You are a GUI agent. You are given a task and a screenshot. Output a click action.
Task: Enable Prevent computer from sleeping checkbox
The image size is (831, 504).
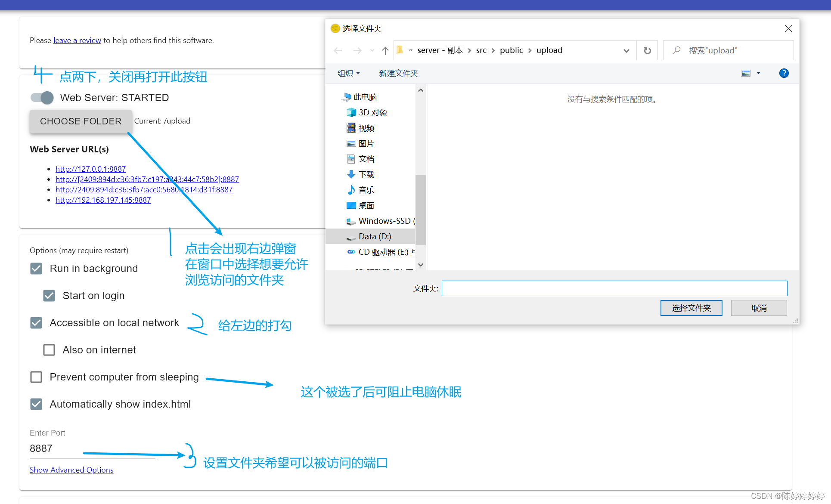coord(37,377)
